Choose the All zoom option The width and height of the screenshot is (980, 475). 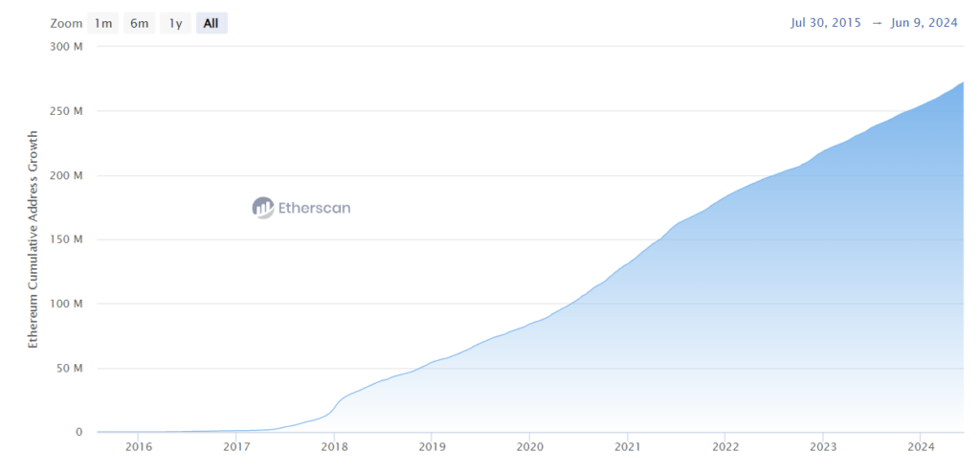(212, 23)
